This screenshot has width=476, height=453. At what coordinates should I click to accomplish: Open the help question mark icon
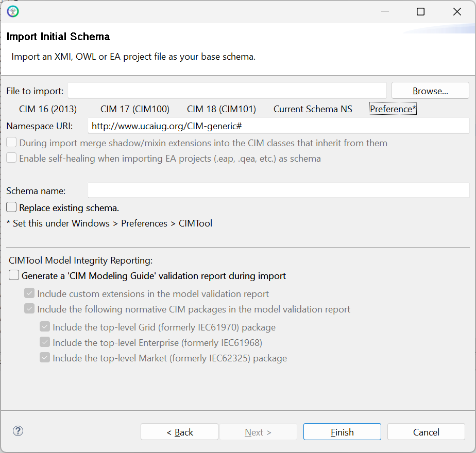coord(18,431)
